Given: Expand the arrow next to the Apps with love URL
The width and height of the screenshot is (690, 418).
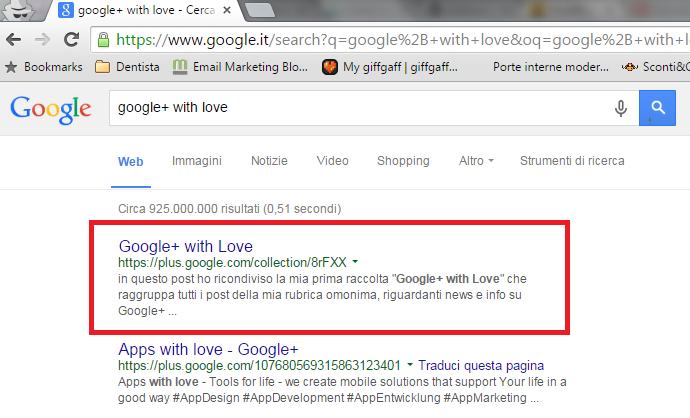Looking at the screenshot, I should coord(410,365).
